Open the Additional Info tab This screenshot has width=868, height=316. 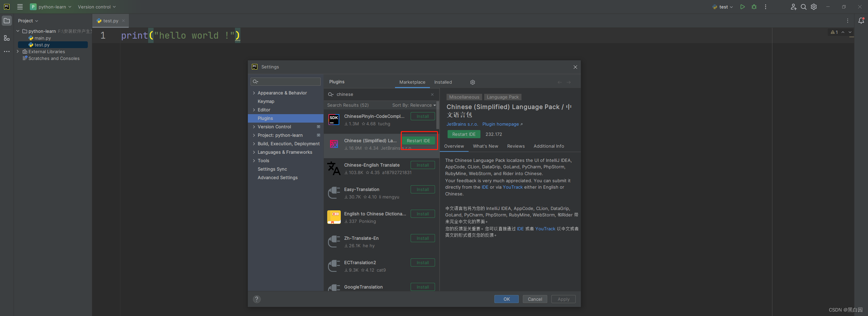point(549,146)
